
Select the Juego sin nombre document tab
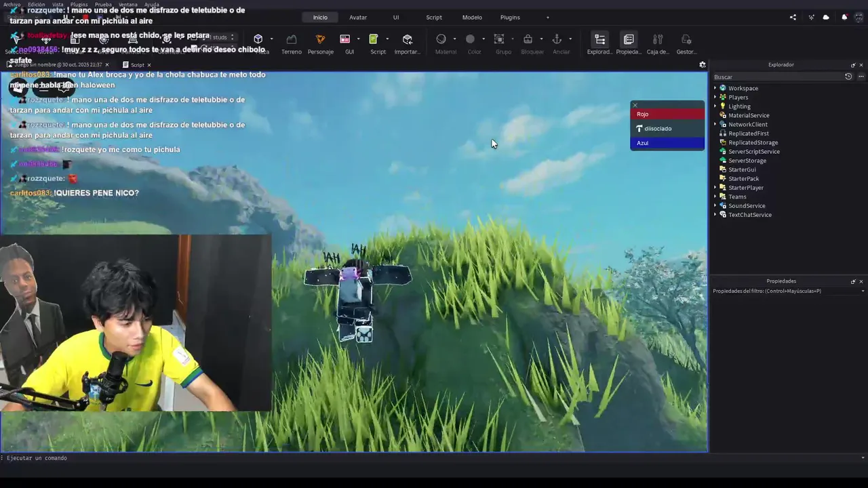57,65
